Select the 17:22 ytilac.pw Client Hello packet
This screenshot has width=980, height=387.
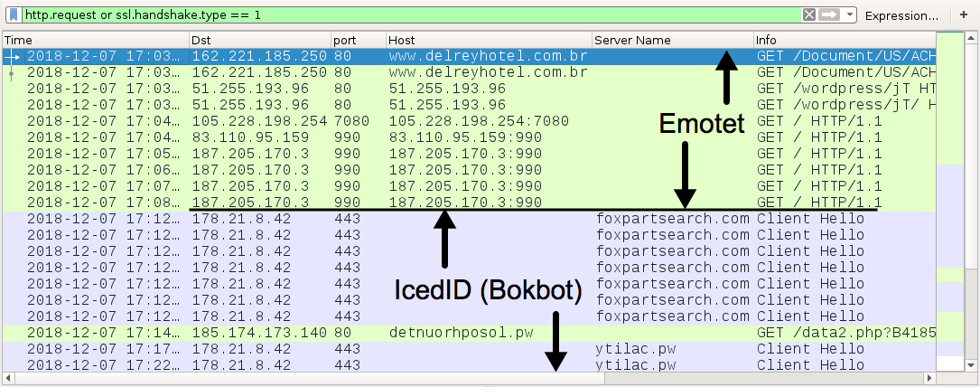coord(470,365)
